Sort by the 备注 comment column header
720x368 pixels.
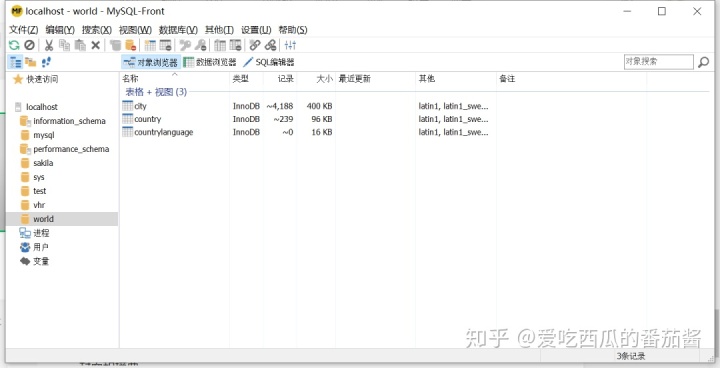(571, 79)
